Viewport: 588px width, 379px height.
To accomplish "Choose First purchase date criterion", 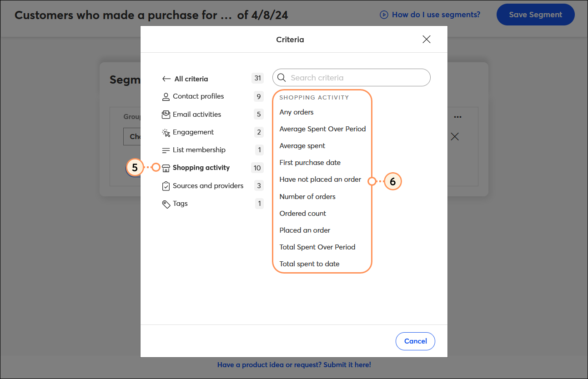I will pos(310,163).
